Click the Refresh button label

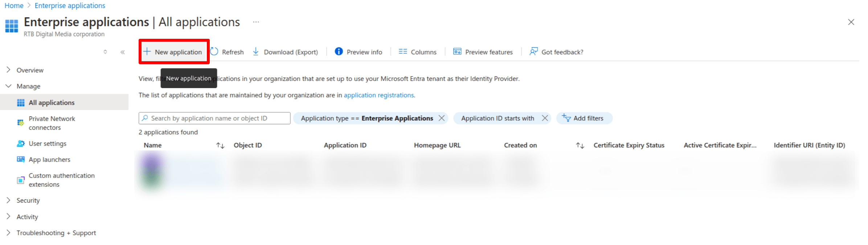(x=233, y=52)
